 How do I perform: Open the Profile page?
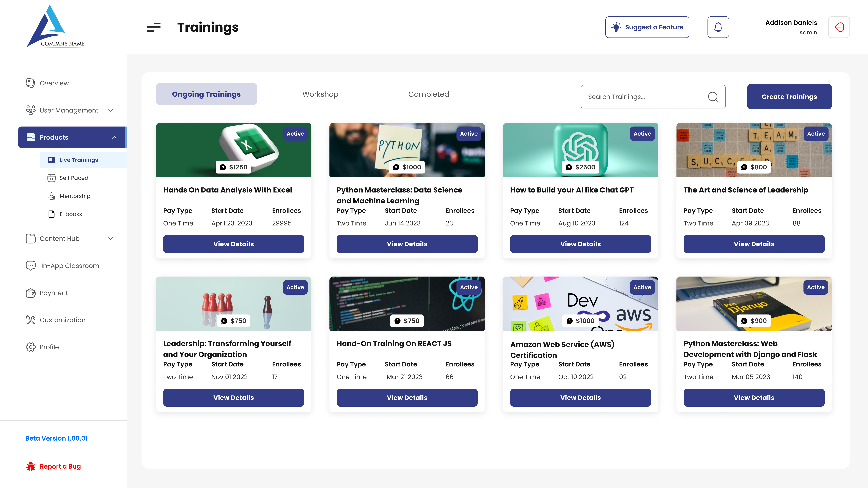pyautogui.click(x=49, y=347)
